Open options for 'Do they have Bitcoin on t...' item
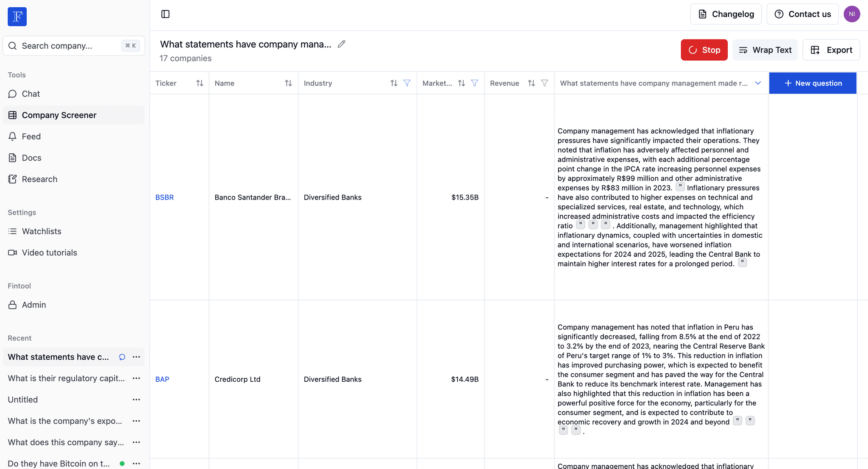Screen dimensions: 868x469 pyautogui.click(x=136, y=463)
